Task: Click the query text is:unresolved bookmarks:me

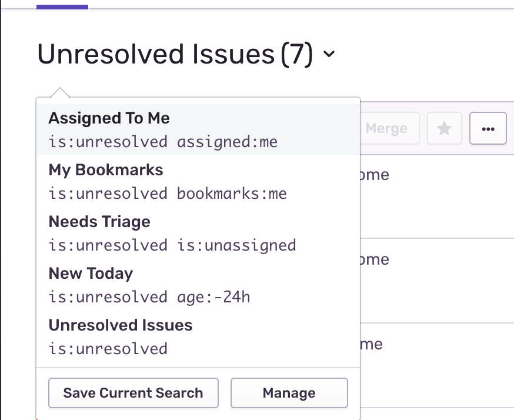Action: click(168, 194)
